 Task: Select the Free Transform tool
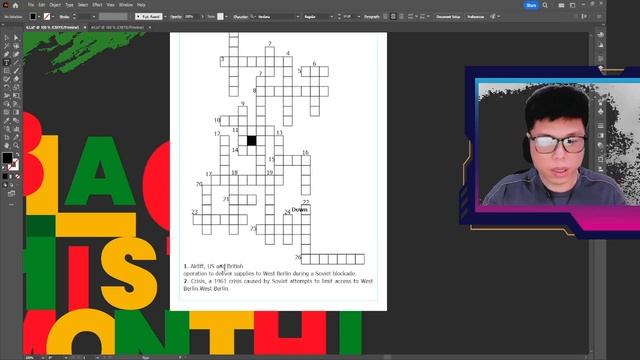pos(16,95)
